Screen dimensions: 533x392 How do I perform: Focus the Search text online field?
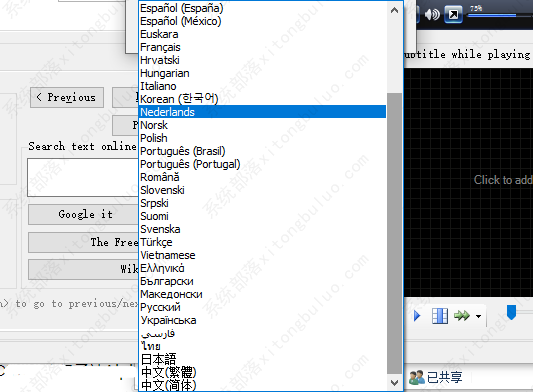tap(83, 177)
